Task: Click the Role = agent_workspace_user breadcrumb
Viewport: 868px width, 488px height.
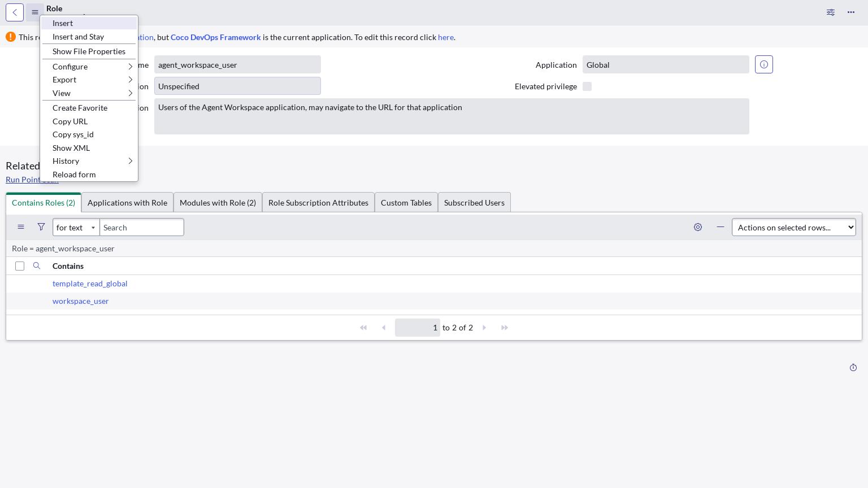Action: pos(63,249)
